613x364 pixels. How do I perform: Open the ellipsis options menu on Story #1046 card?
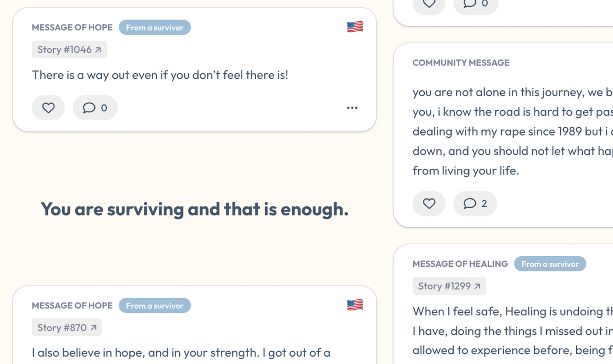point(352,107)
